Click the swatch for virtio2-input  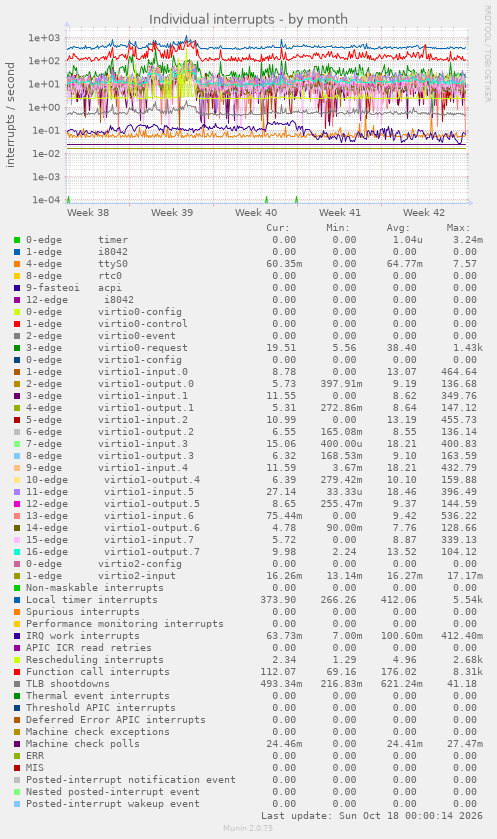pos(17,576)
